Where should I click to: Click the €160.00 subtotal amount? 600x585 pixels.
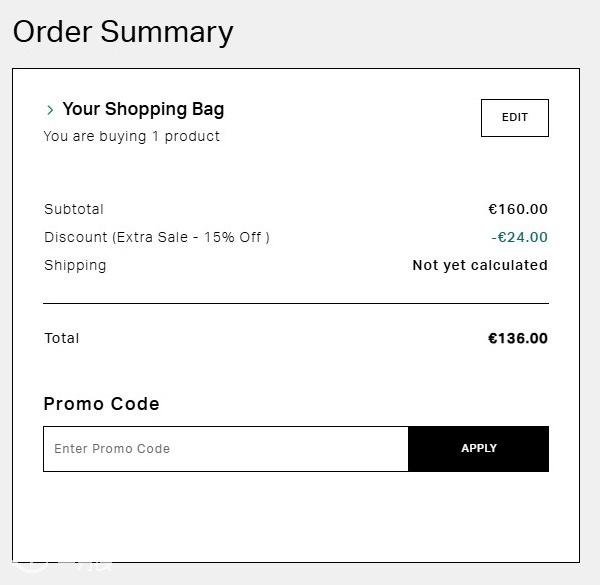518,209
